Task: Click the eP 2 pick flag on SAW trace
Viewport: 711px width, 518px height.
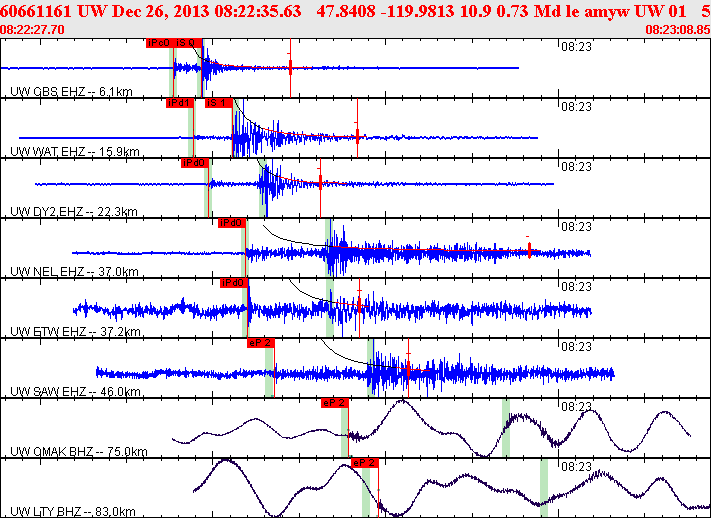Action: pos(261,343)
